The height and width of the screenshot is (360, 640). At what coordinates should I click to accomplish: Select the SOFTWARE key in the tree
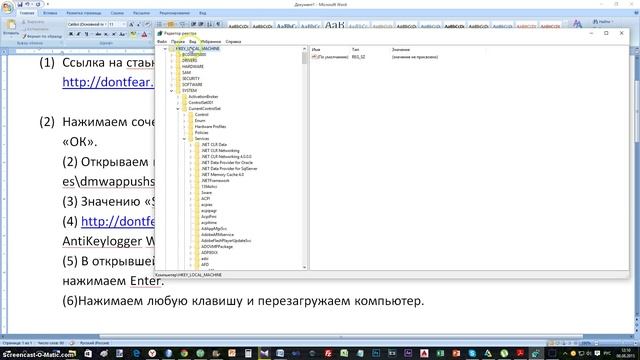click(192, 84)
